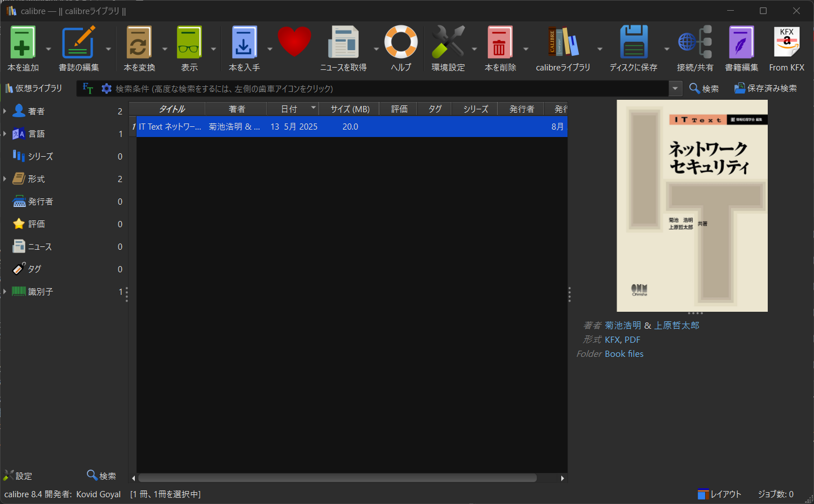Sort by サイズ (MB) column header
The height and width of the screenshot is (504, 814).
[x=349, y=109]
